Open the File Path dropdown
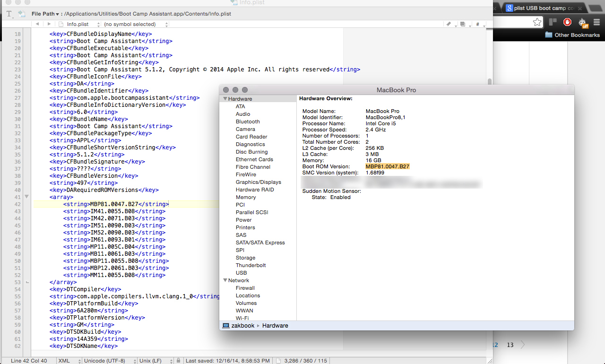 coord(45,14)
